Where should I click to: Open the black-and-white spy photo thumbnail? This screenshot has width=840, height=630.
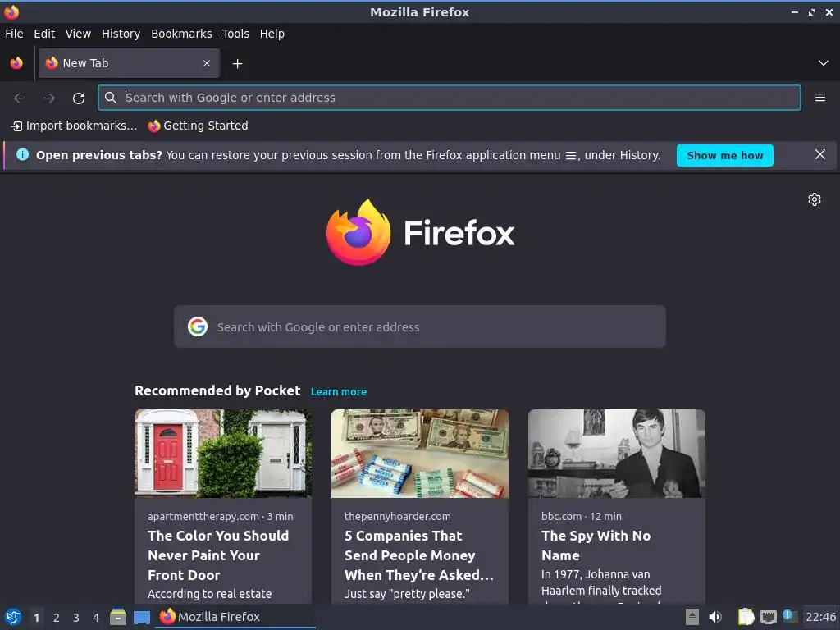point(617,453)
